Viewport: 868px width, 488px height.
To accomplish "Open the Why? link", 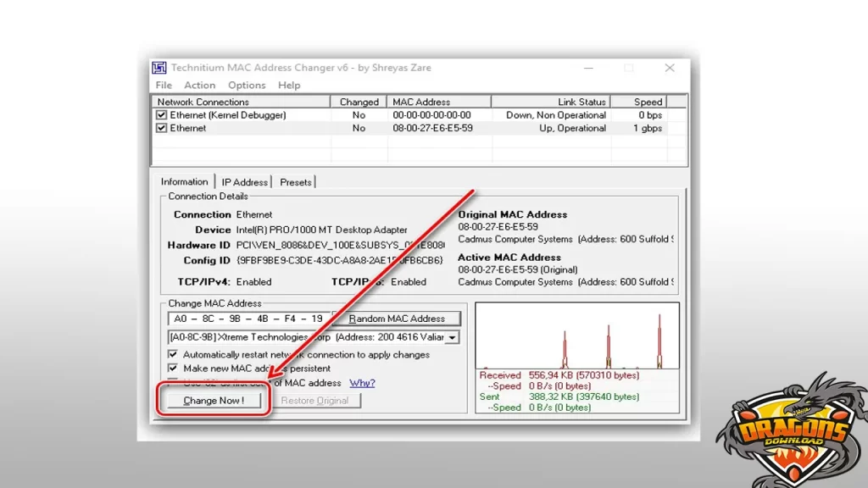I will point(362,382).
